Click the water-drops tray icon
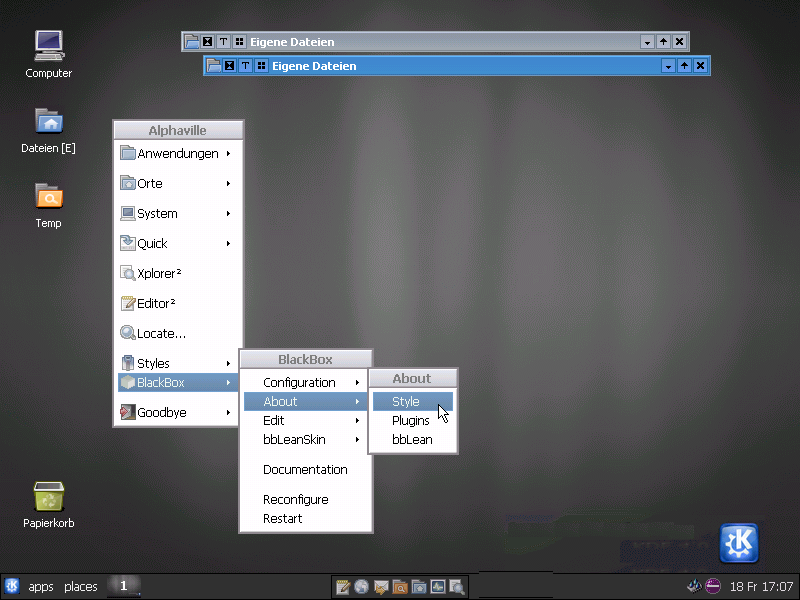Image resolution: width=800 pixels, height=600 pixels. (694, 586)
